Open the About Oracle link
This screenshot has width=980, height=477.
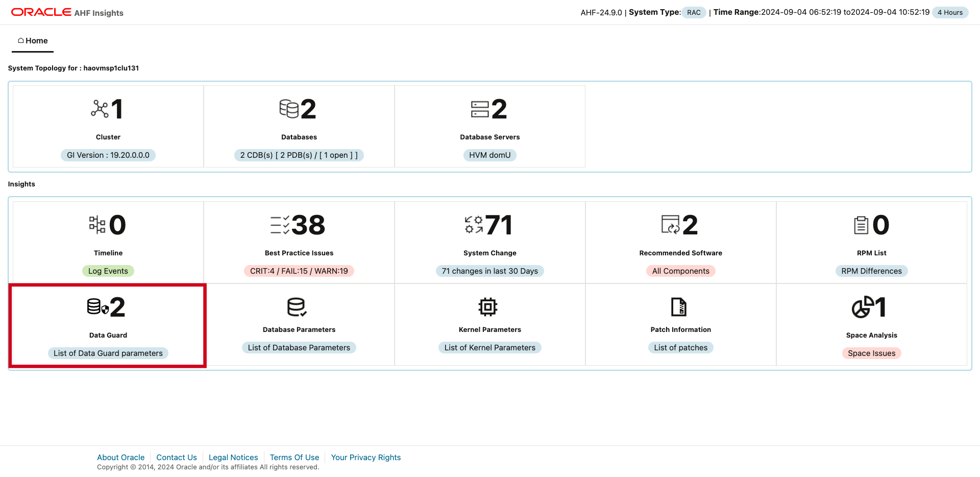(x=120, y=457)
